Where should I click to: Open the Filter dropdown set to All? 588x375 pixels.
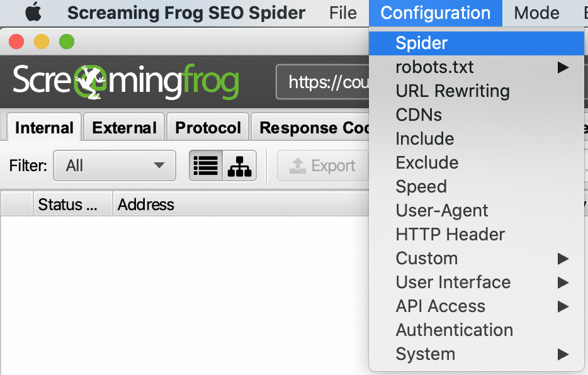tap(114, 166)
